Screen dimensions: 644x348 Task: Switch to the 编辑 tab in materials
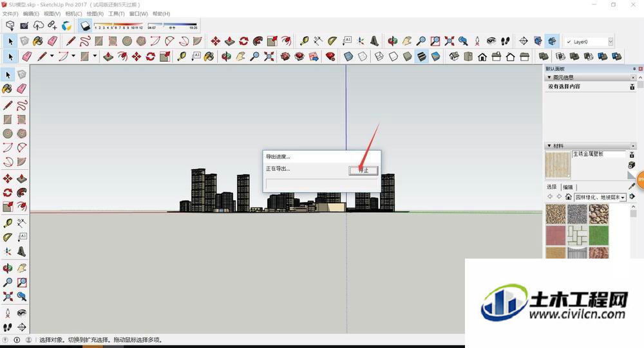tap(568, 187)
